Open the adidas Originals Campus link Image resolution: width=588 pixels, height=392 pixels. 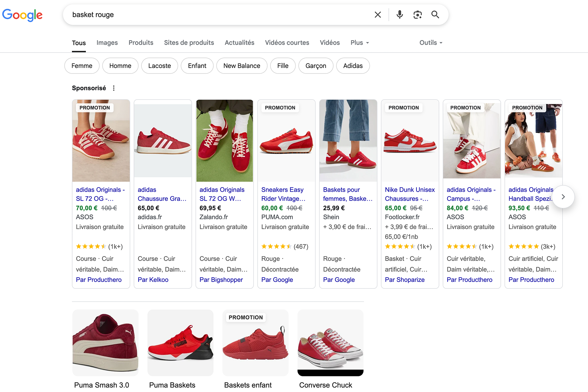(x=471, y=194)
